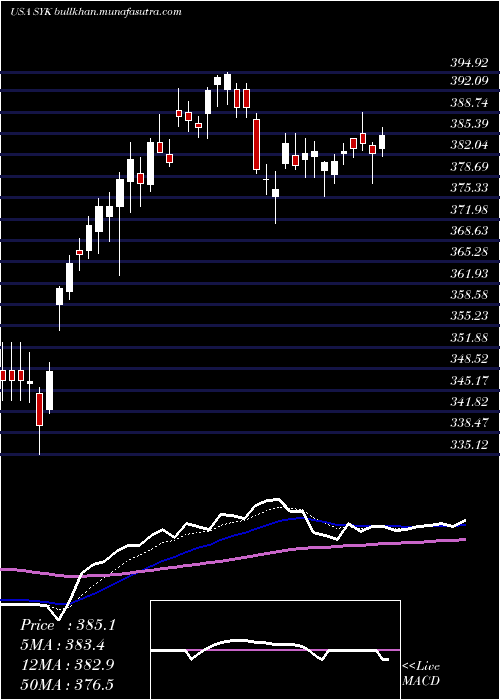Click the 348.52 price axis label
500x700 pixels.
[x=468, y=359]
